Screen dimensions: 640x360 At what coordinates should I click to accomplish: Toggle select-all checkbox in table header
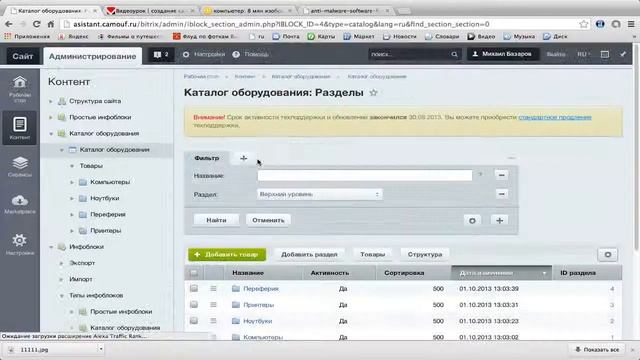coord(194,273)
